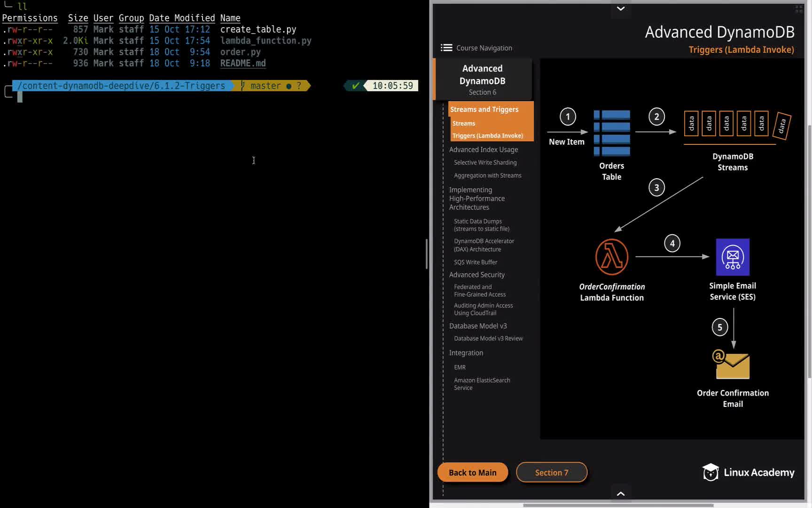812x508 pixels.
Task: Click the Linux Academy logo
Action: pyautogui.click(x=748, y=472)
